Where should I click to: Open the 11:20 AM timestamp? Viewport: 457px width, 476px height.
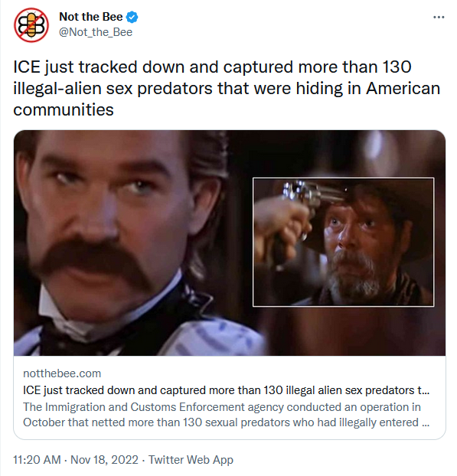pos(37,460)
